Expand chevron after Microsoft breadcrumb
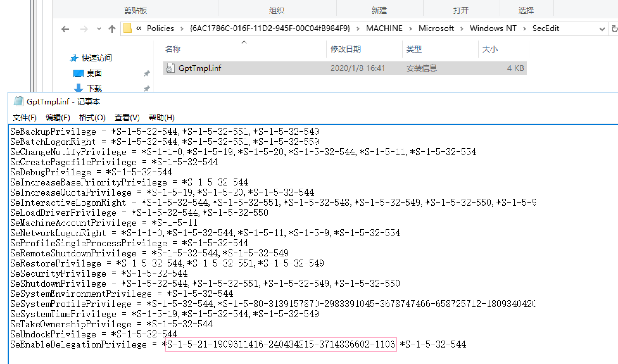The image size is (618, 364). [462, 29]
